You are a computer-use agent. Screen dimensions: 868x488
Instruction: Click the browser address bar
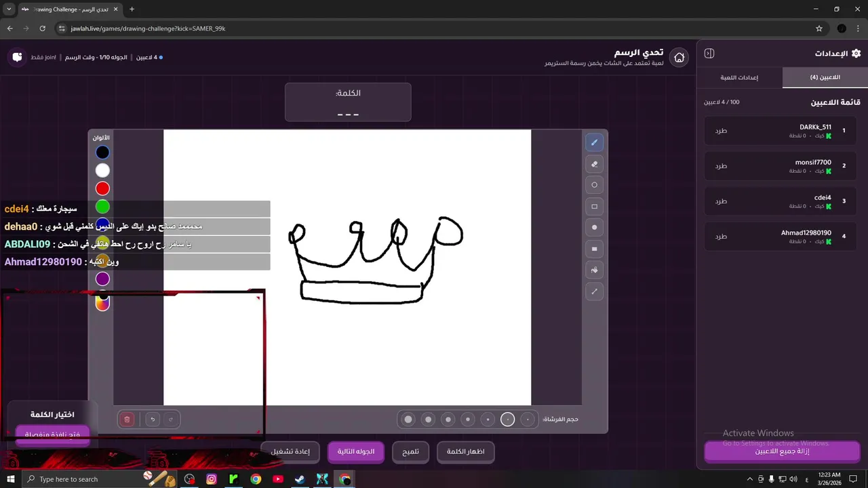[434, 28]
